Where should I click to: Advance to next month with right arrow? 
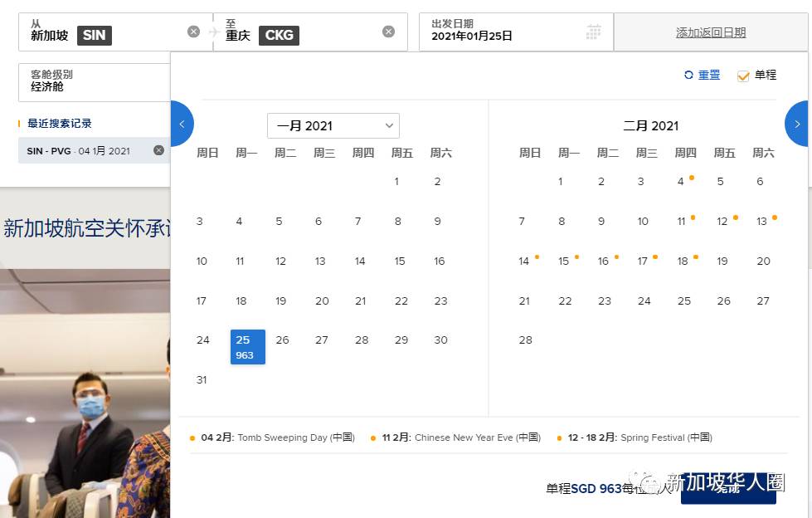[x=797, y=124]
